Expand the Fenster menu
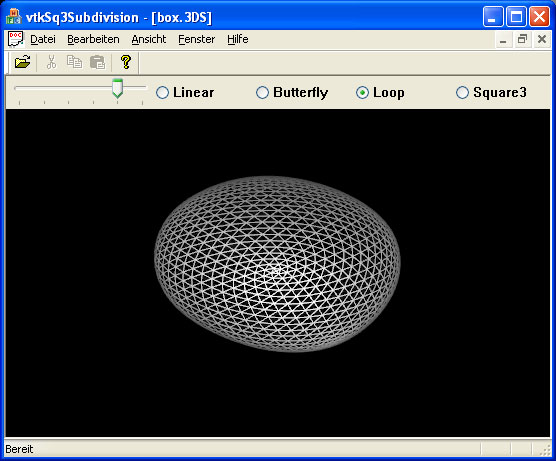556x461 pixels. coord(196,39)
